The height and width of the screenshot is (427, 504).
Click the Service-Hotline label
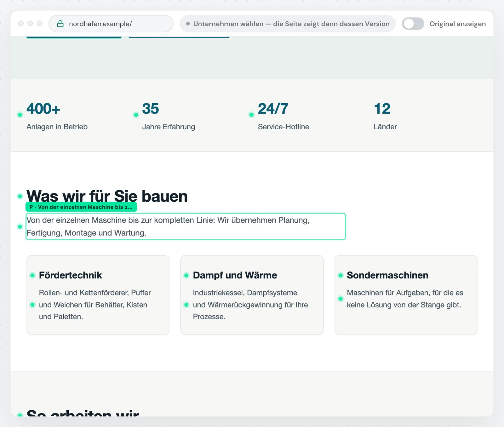[283, 127]
